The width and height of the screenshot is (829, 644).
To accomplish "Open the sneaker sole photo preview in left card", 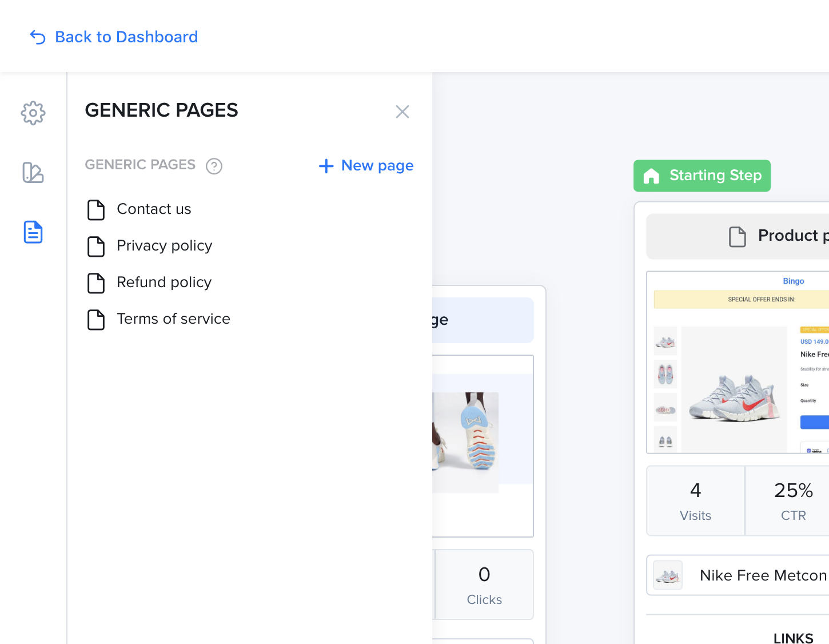I will click(x=465, y=442).
